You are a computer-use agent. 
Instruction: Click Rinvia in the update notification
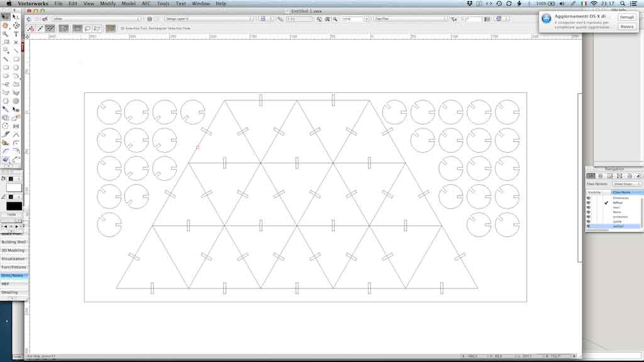click(x=627, y=26)
